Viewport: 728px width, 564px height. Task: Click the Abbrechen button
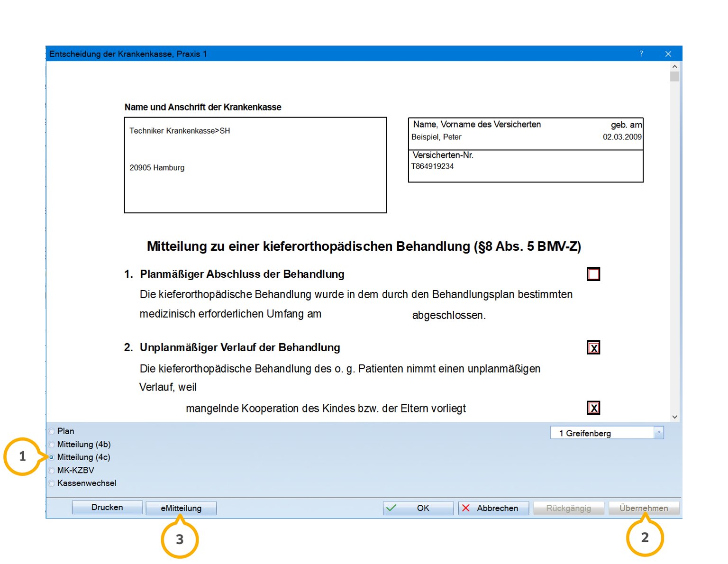pos(493,508)
